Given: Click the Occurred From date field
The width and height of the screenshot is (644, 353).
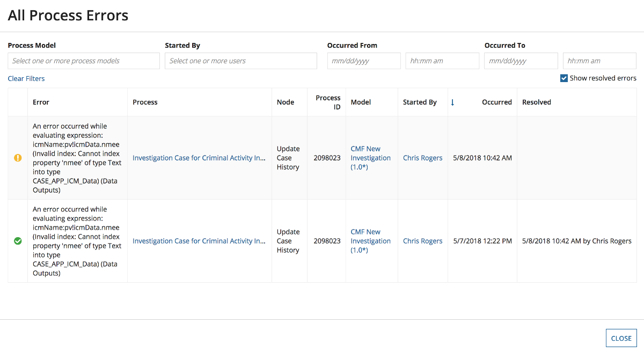Looking at the screenshot, I should [x=364, y=61].
